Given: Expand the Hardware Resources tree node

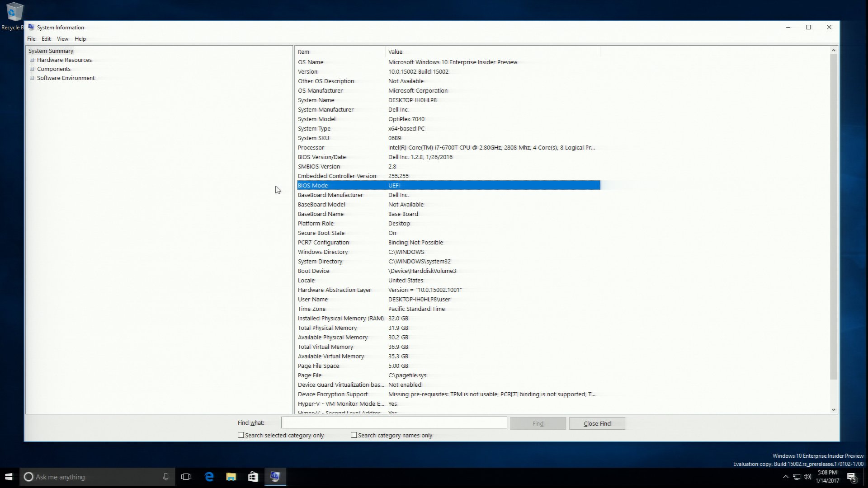Looking at the screenshot, I should pyautogui.click(x=32, y=60).
